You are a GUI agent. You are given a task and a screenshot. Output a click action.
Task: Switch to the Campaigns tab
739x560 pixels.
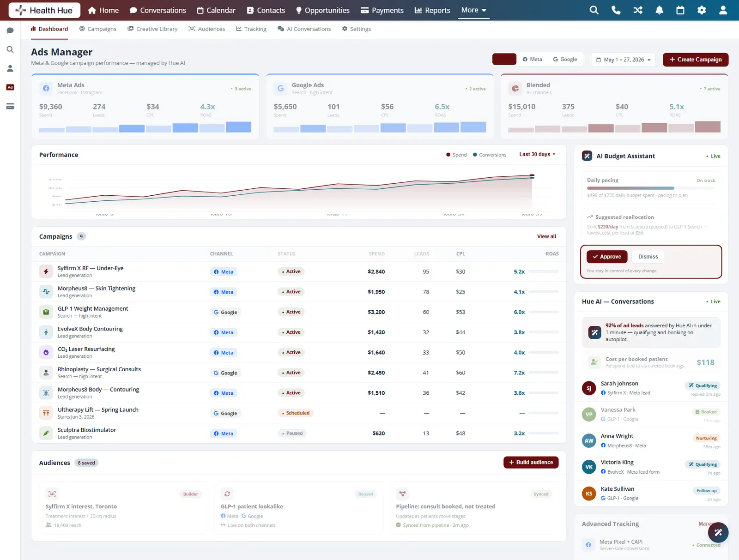98,29
